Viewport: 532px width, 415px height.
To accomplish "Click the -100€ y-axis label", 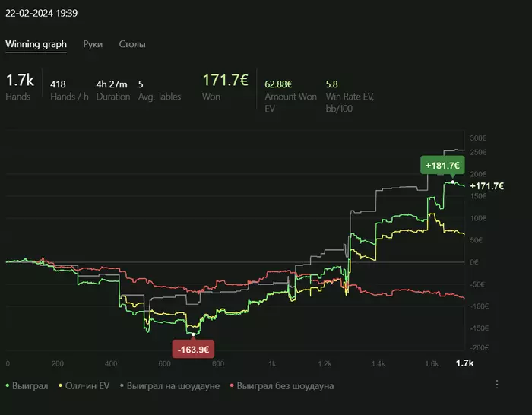I will pos(480,306).
